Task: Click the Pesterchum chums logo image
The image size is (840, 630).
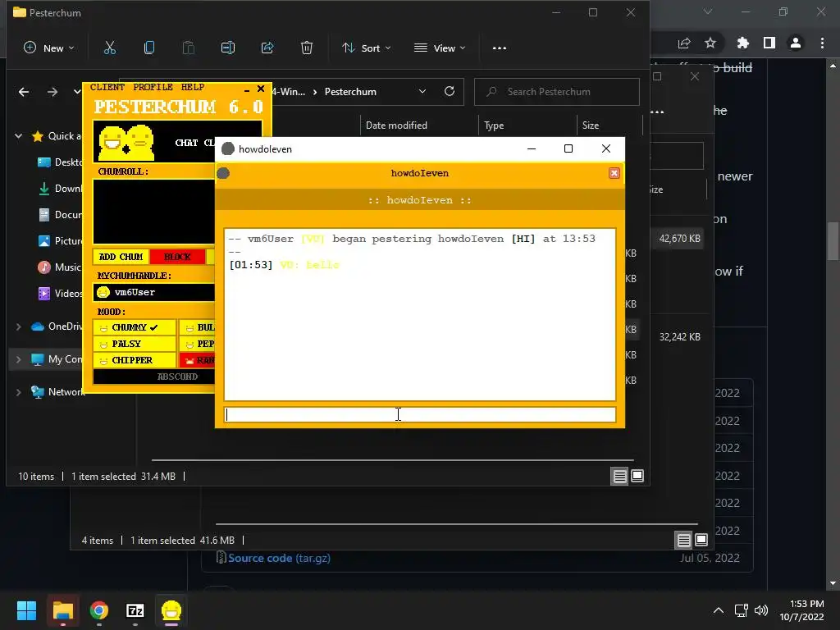Action: pos(127,142)
